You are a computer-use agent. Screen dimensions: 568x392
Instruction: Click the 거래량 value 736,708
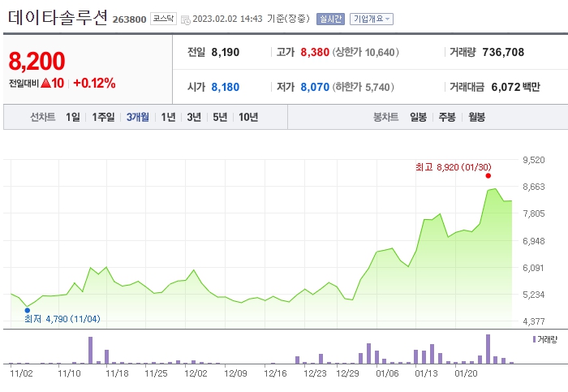coord(503,52)
